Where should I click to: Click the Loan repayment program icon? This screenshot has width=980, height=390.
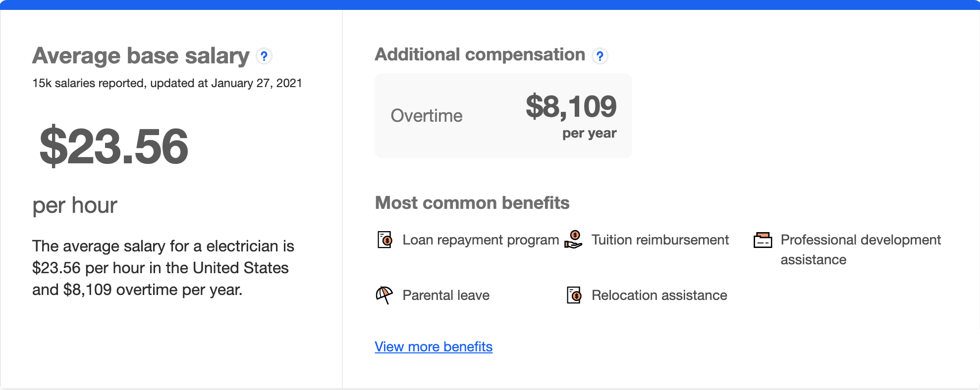pyautogui.click(x=384, y=240)
